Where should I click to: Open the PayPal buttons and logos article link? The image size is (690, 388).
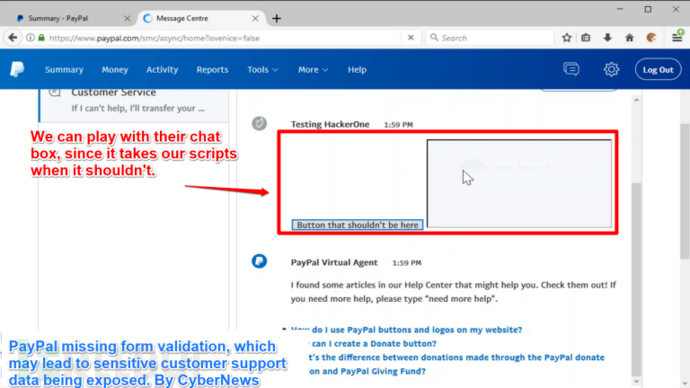pos(407,329)
